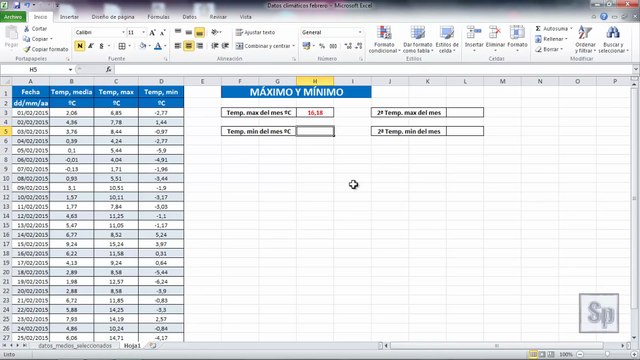Open the Archivo tab
The width and height of the screenshot is (640, 360).
pos(13,17)
